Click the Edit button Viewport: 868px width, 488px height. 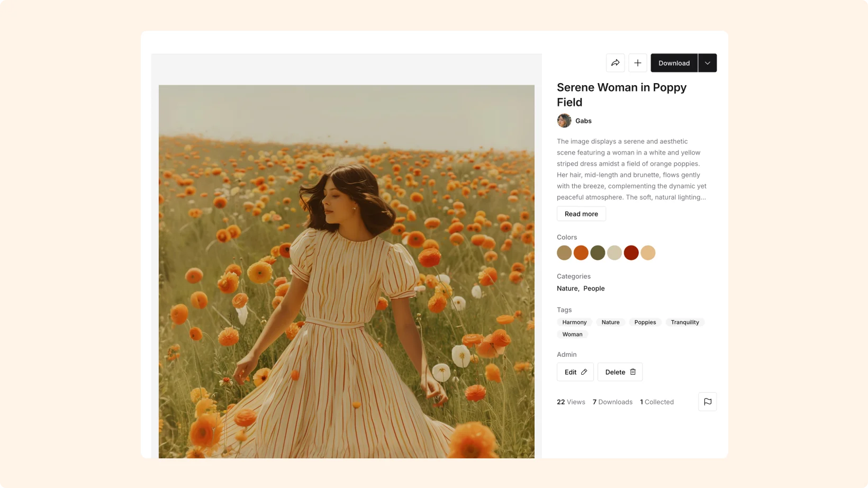pyautogui.click(x=575, y=372)
